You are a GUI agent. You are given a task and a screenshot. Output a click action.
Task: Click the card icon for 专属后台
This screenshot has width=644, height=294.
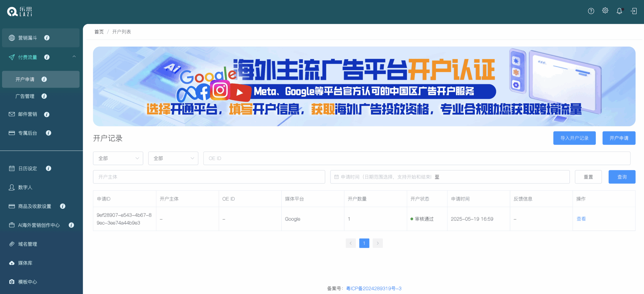12,133
